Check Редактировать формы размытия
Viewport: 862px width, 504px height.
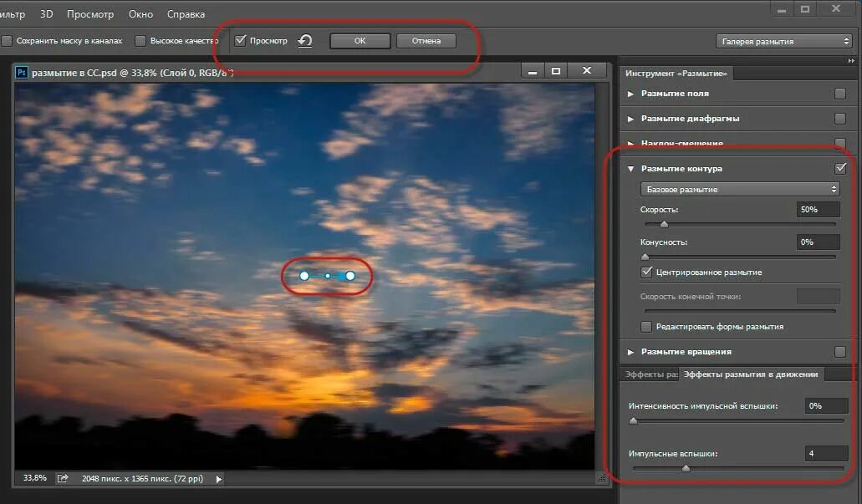[x=646, y=327]
